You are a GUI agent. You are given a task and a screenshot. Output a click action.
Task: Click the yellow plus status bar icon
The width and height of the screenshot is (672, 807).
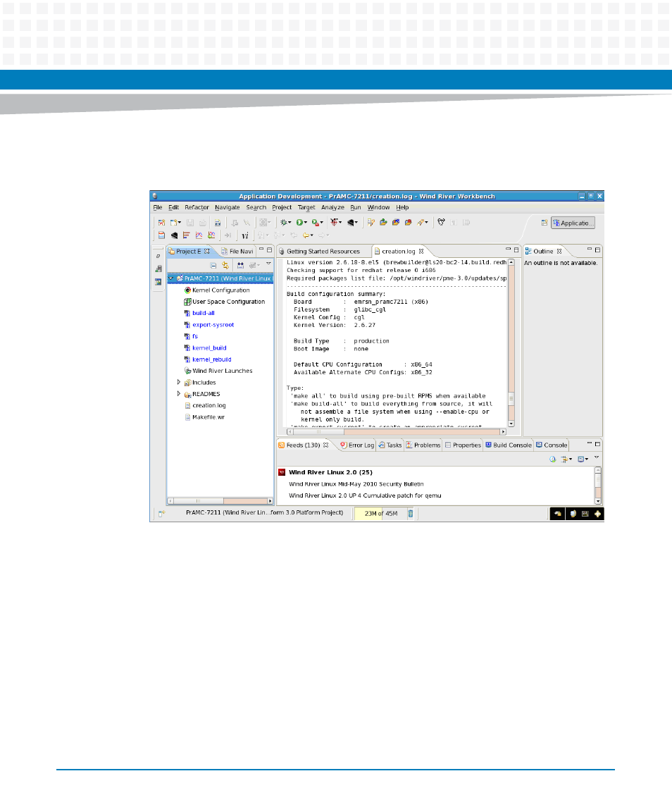click(x=597, y=514)
